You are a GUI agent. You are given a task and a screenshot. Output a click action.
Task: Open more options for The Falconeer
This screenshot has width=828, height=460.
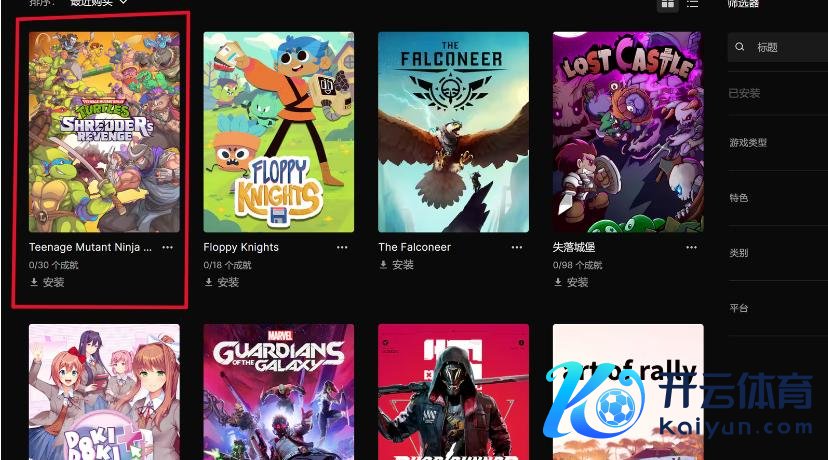point(517,247)
